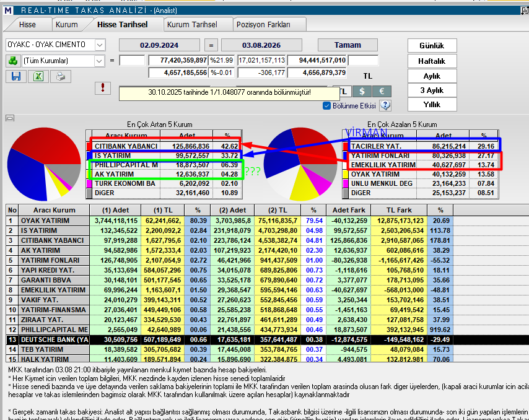Click TL Fark value 12,875,173,123
This screenshot has width=529, height=420.
pyautogui.click(x=400, y=221)
